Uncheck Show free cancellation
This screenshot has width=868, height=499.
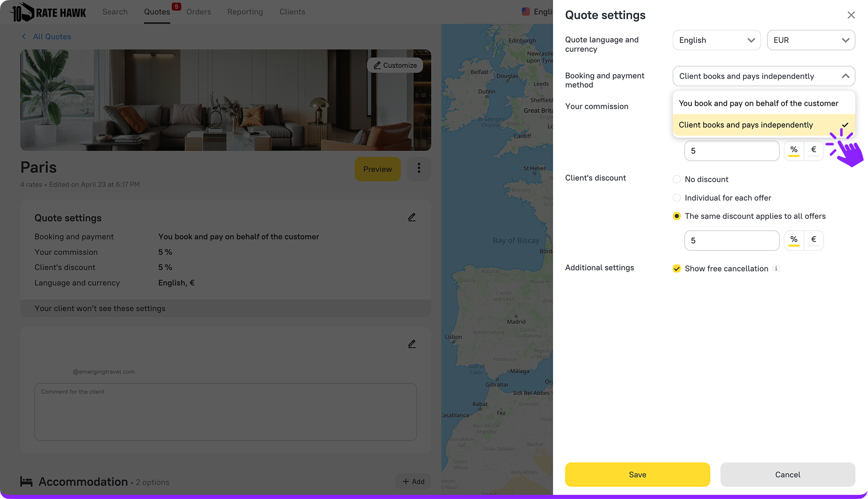(677, 269)
